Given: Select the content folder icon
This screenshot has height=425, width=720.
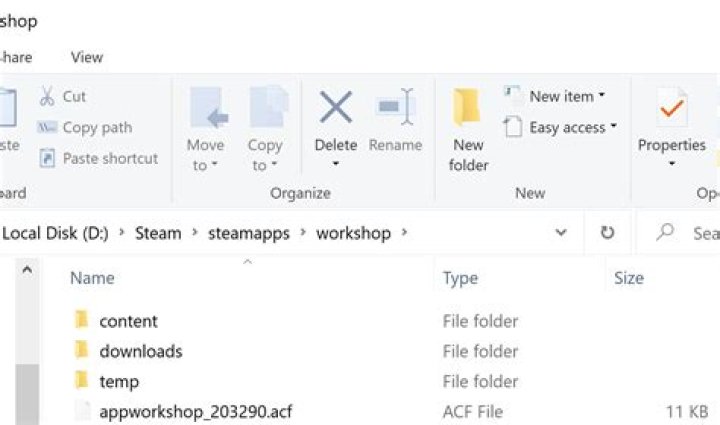Looking at the screenshot, I should tap(81, 319).
